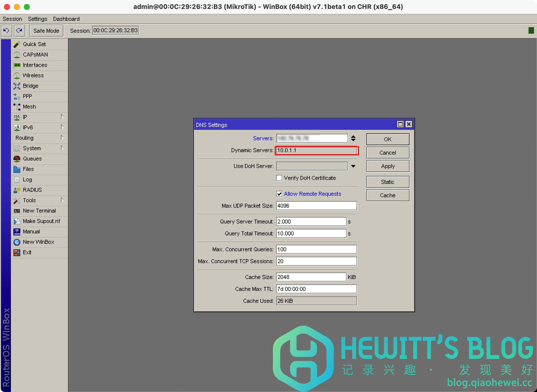Open the Files folder icon

click(17, 169)
